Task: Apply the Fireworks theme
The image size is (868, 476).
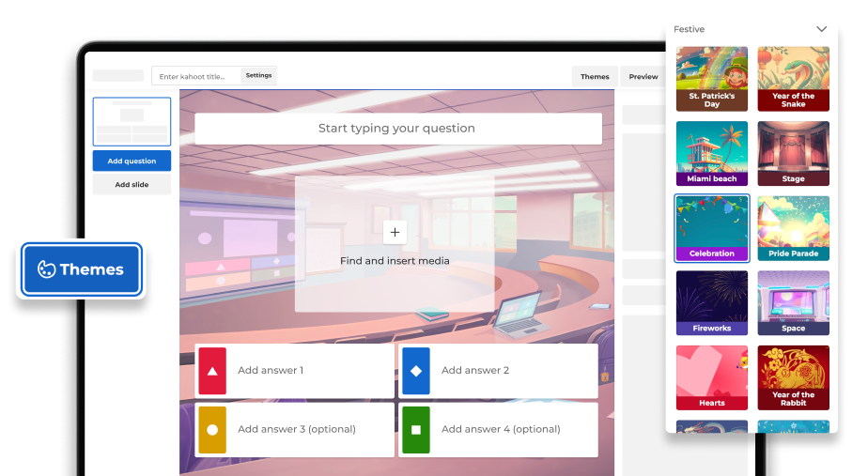Action: click(x=712, y=302)
